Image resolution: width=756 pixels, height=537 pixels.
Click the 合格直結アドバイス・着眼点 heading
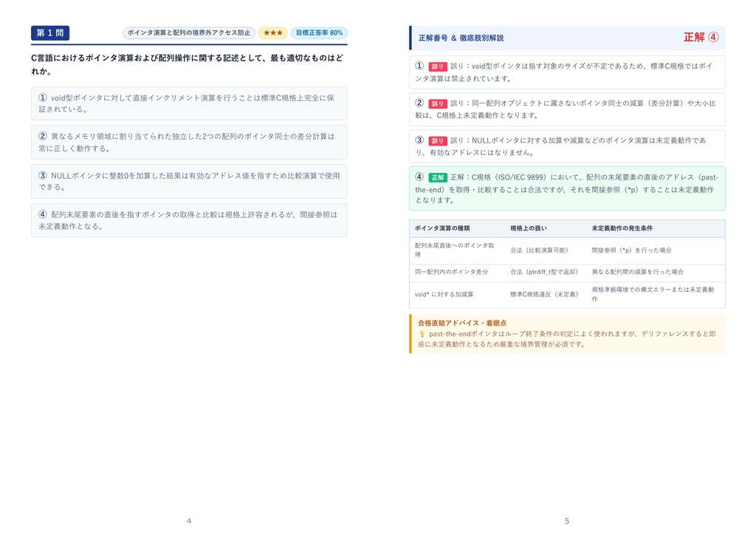click(462, 323)
